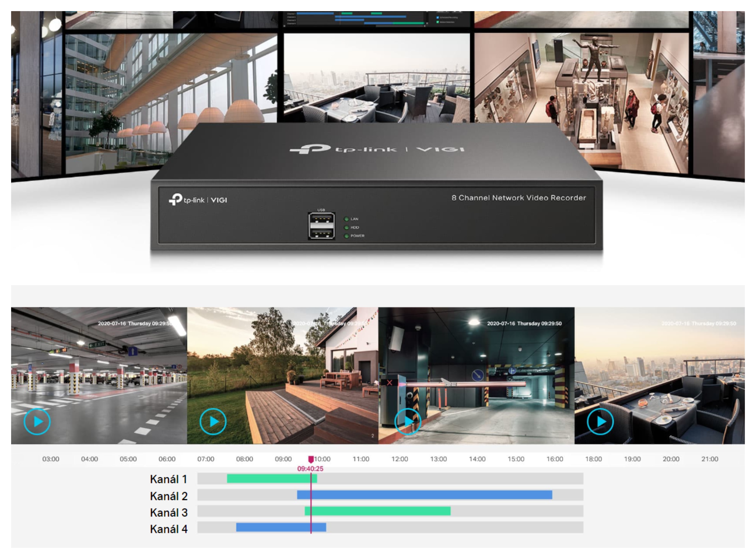Click the 07:00 time tick
The width and height of the screenshot is (756, 559).
point(206,459)
